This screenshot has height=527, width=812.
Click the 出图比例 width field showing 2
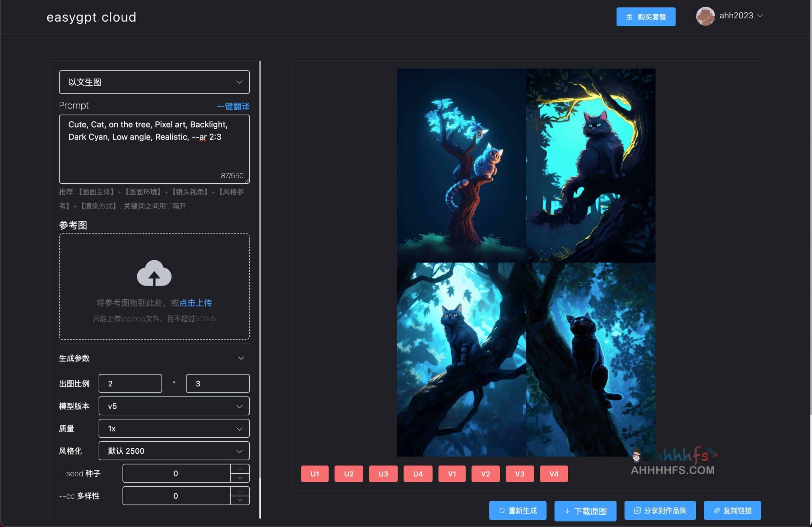point(130,383)
